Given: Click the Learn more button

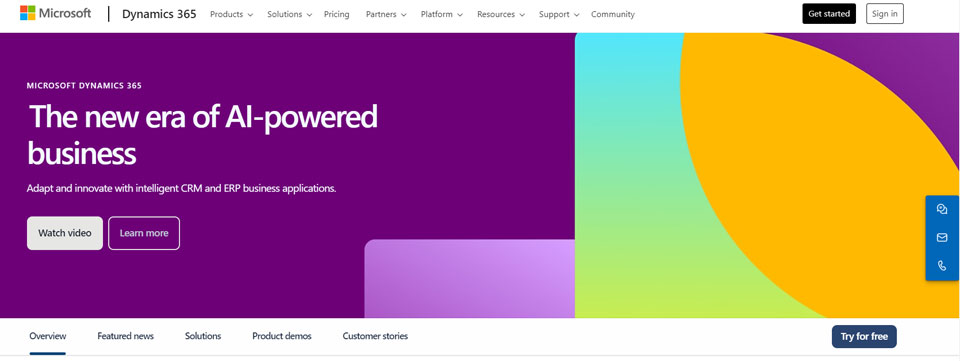Looking at the screenshot, I should 144,233.
